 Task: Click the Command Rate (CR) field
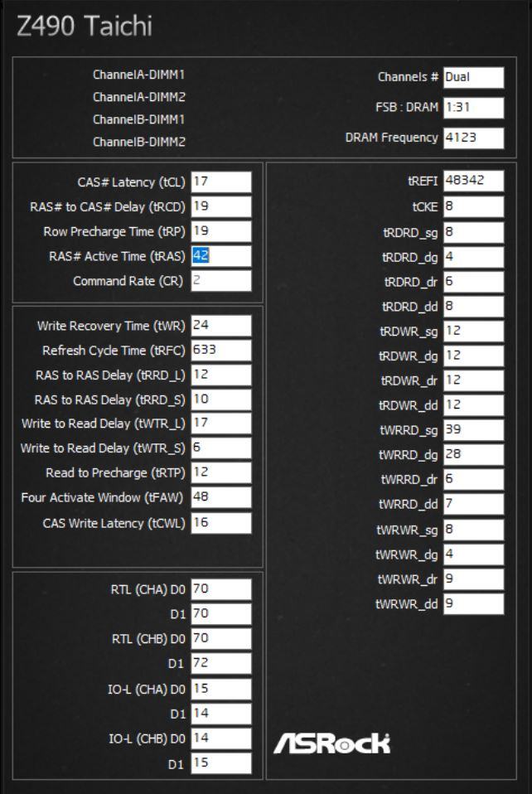tap(221, 280)
